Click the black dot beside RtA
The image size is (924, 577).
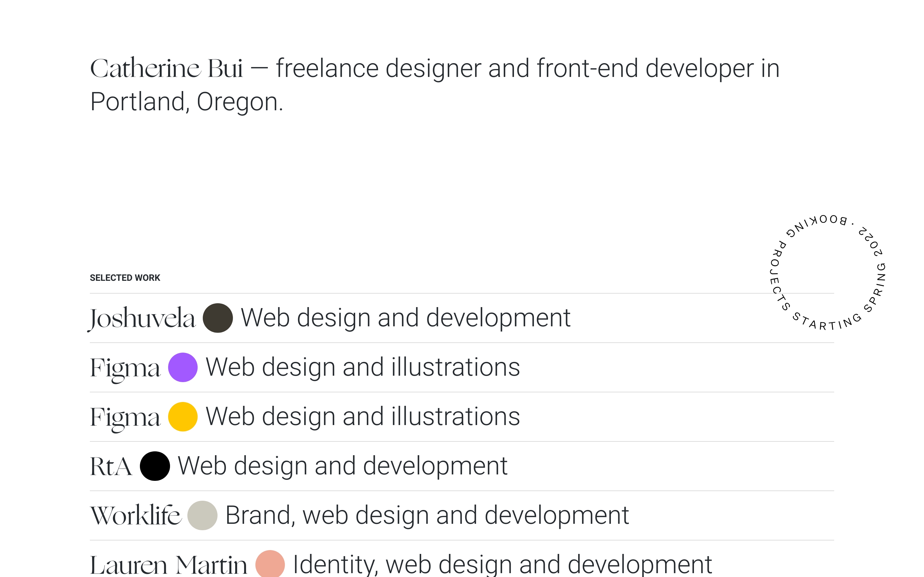pyautogui.click(x=155, y=466)
